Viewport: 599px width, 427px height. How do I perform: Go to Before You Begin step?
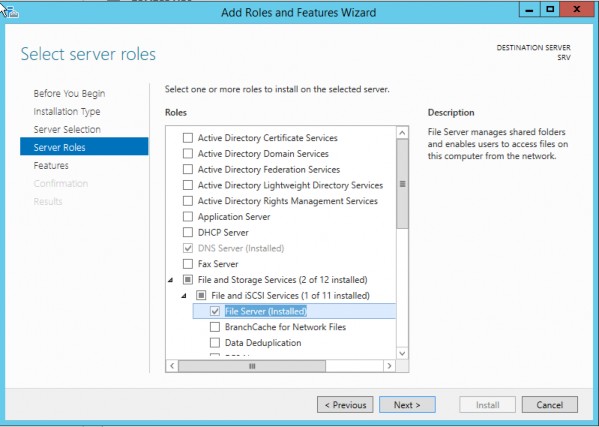point(69,94)
